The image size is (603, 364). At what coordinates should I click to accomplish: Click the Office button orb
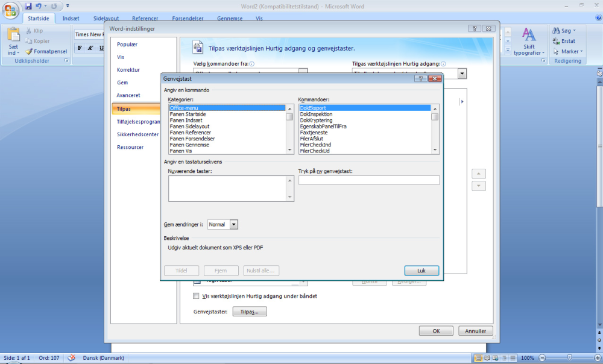click(x=10, y=10)
